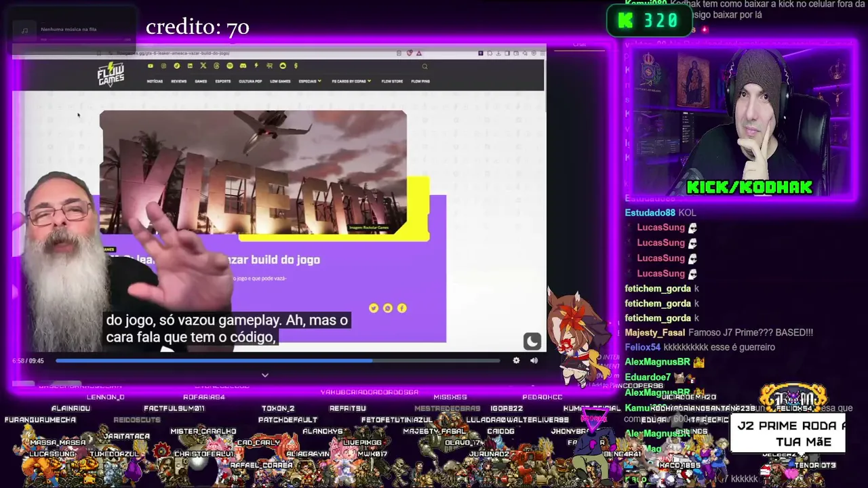Open the Games menu item
The width and height of the screenshot is (868, 488).
[x=201, y=81]
